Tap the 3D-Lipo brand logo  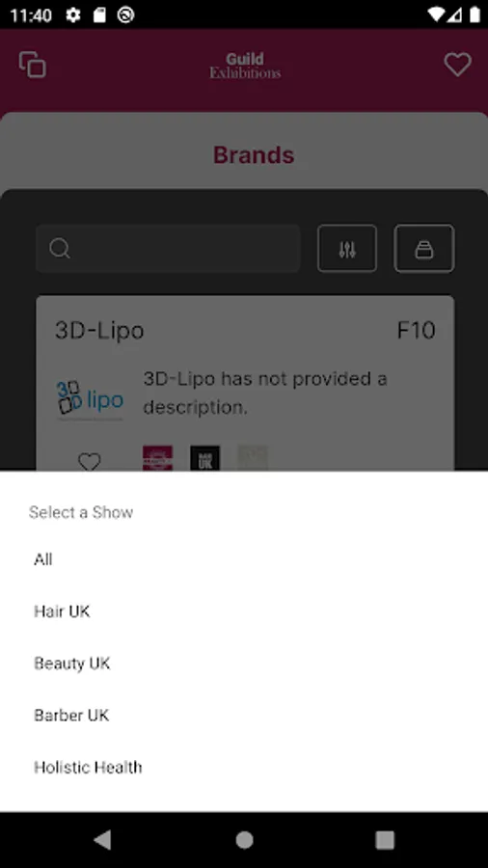pos(90,399)
